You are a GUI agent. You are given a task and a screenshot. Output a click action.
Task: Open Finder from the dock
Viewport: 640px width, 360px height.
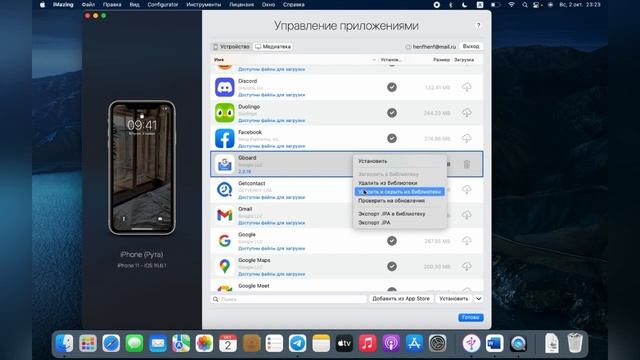[x=64, y=343]
